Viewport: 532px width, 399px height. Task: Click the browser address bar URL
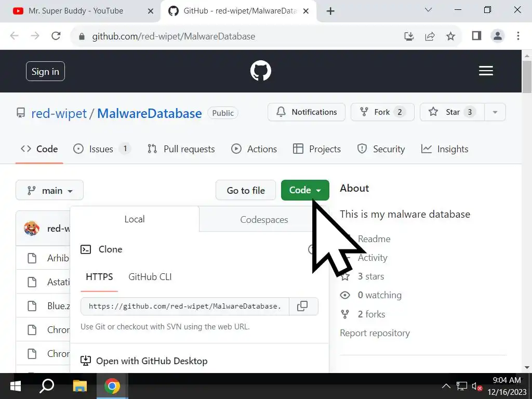click(174, 36)
